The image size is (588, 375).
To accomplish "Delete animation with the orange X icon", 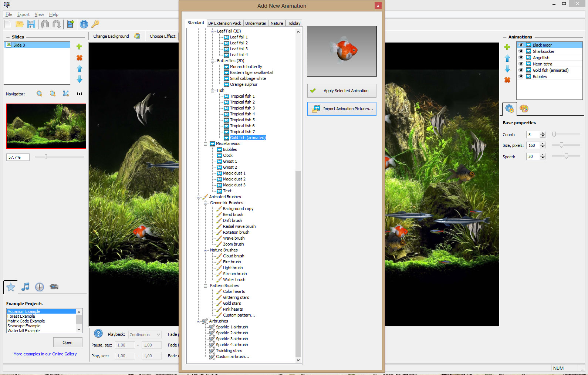I will pos(507,80).
